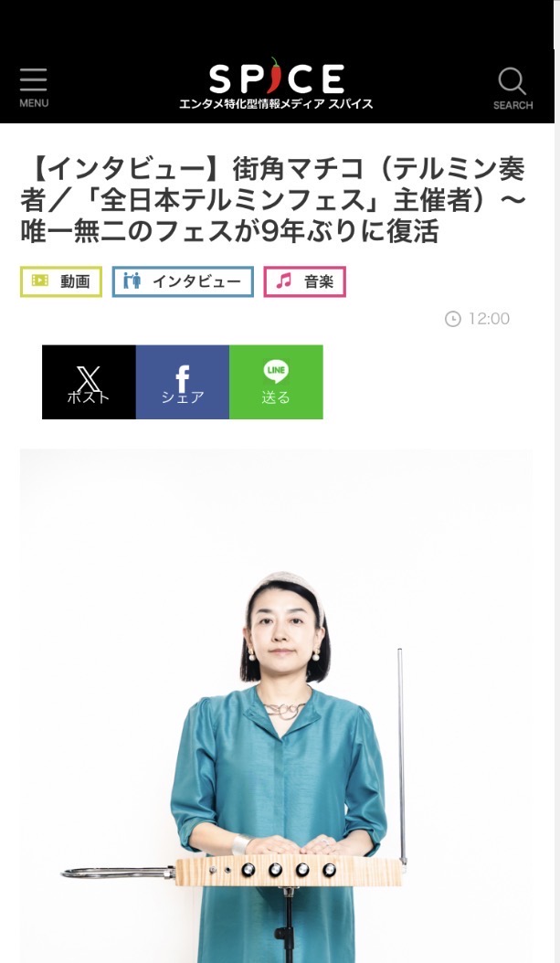Viewport: 560px width, 963px height.
Task: Click the clock icon beside 12:00
Action: pyautogui.click(x=452, y=319)
